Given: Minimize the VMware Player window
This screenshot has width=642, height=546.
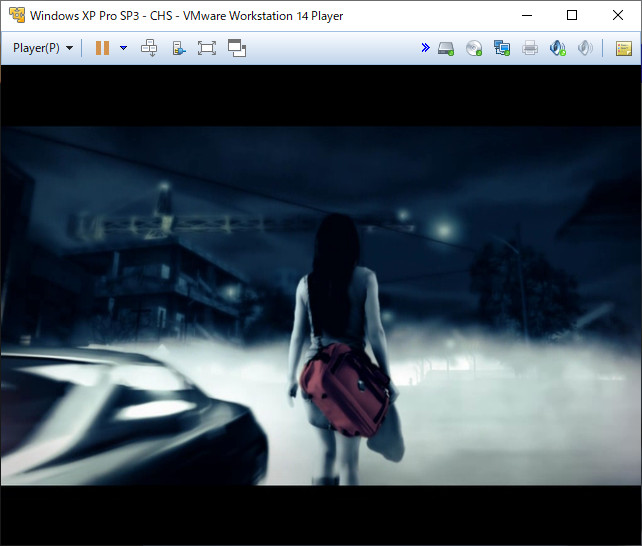Looking at the screenshot, I should coord(527,16).
